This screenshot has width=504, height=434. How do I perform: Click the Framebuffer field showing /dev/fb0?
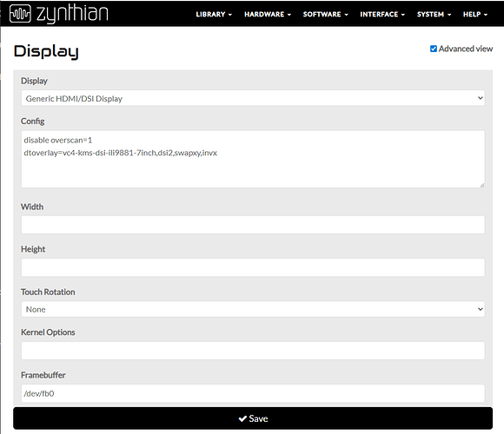pos(253,393)
